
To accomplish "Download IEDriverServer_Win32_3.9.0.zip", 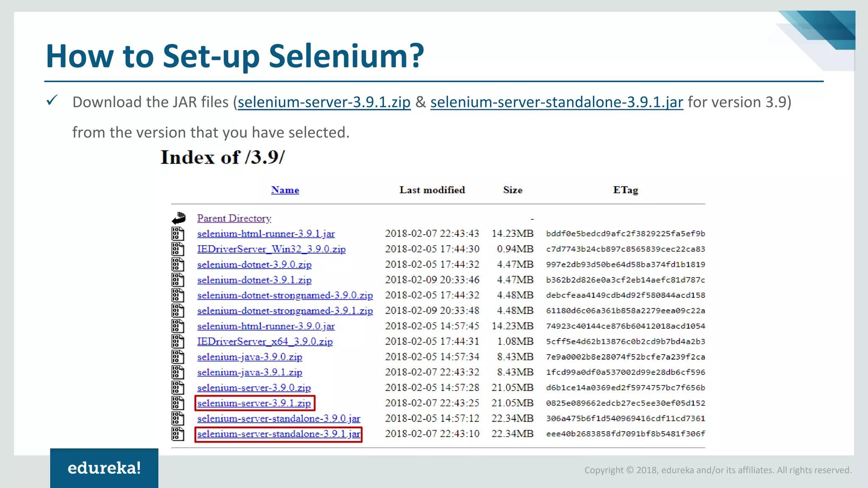I will coord(271,249).
